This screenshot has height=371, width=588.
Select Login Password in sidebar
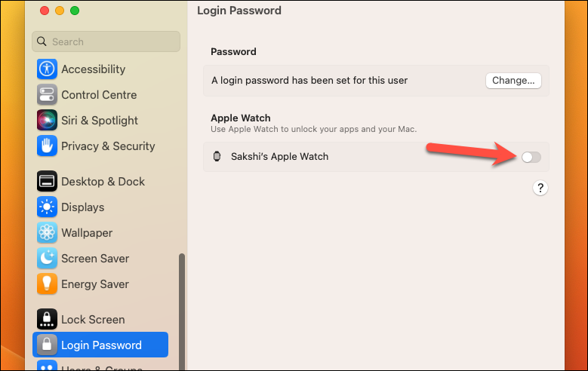pyautogui.click(x=100, y=345)
